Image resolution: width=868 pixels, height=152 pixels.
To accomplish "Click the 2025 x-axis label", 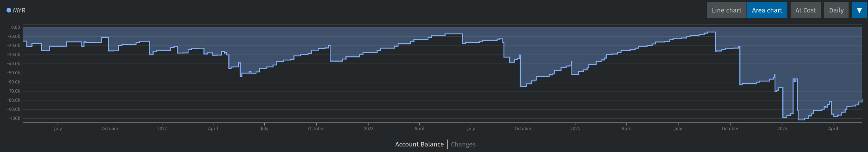I will click(x=782, y=128).
